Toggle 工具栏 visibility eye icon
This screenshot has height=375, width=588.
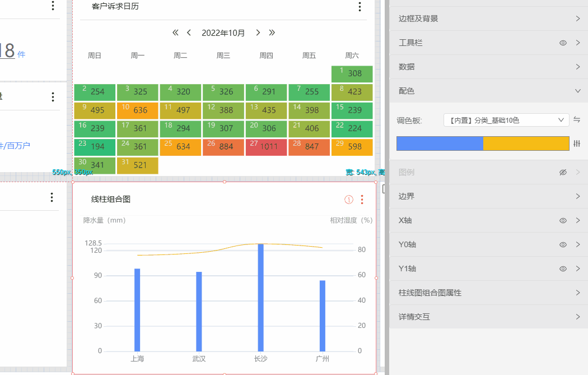click(563, 43)
